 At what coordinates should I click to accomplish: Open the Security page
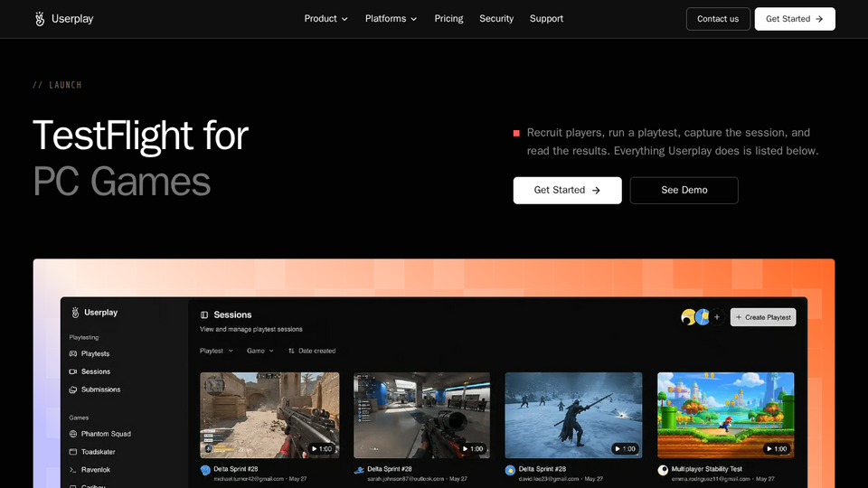496,19
